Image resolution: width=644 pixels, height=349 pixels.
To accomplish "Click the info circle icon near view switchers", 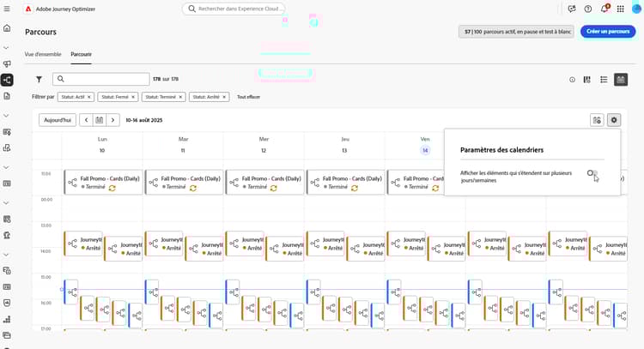I will (572, 80).
